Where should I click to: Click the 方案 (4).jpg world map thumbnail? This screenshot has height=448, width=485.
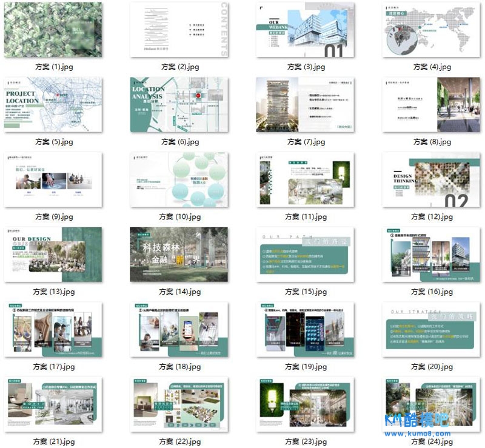click(x=432, y=30)
